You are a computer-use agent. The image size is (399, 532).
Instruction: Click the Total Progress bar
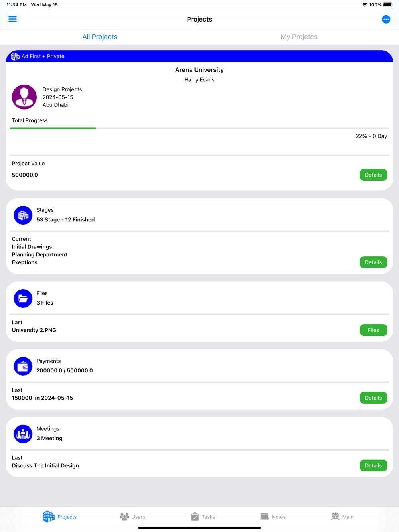[199, 128]
